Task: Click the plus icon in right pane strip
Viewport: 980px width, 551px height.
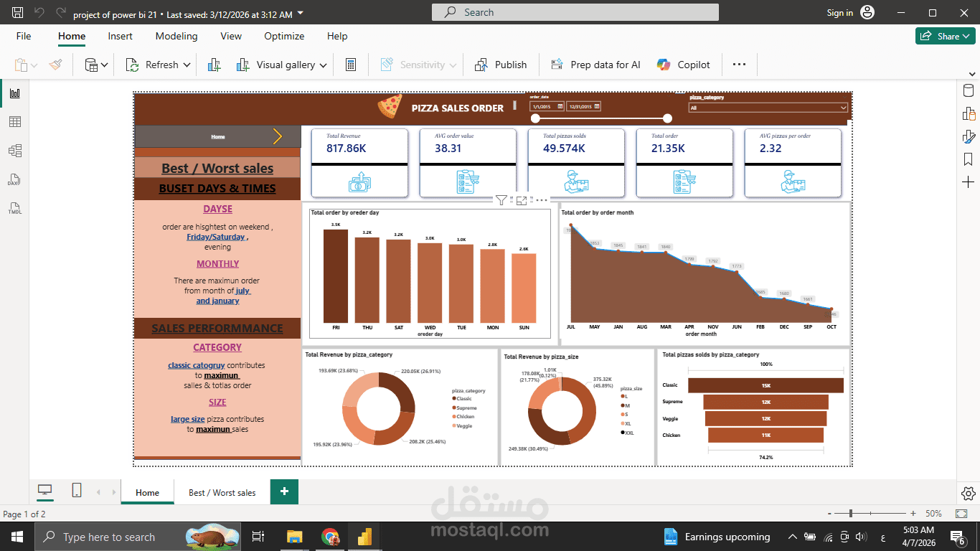Action: click(x=969, y=183)
